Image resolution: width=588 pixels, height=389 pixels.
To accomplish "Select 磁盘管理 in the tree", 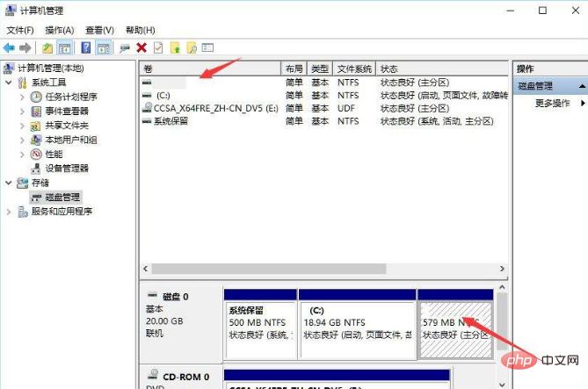I will 62,198.
